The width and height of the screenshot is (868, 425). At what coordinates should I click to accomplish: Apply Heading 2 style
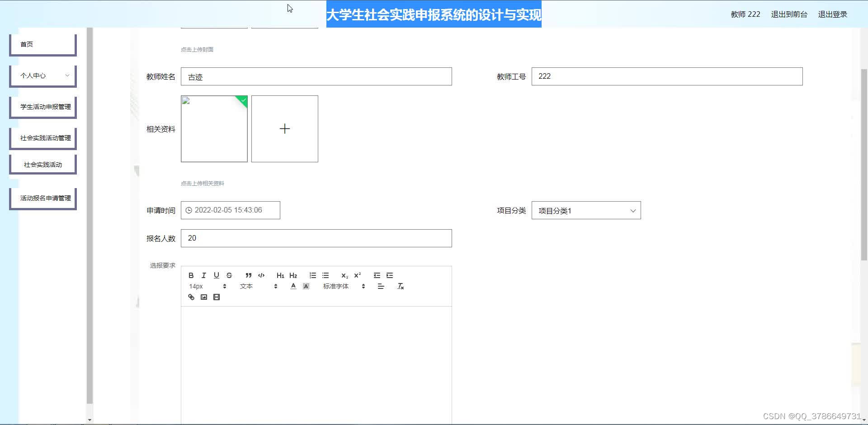(x=293, y=275)
